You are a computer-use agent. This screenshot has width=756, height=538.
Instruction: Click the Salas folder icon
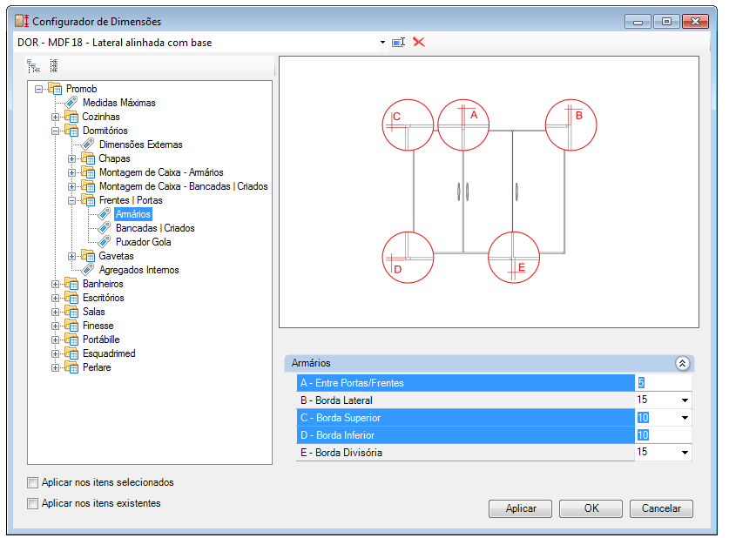tap(71, 312)
